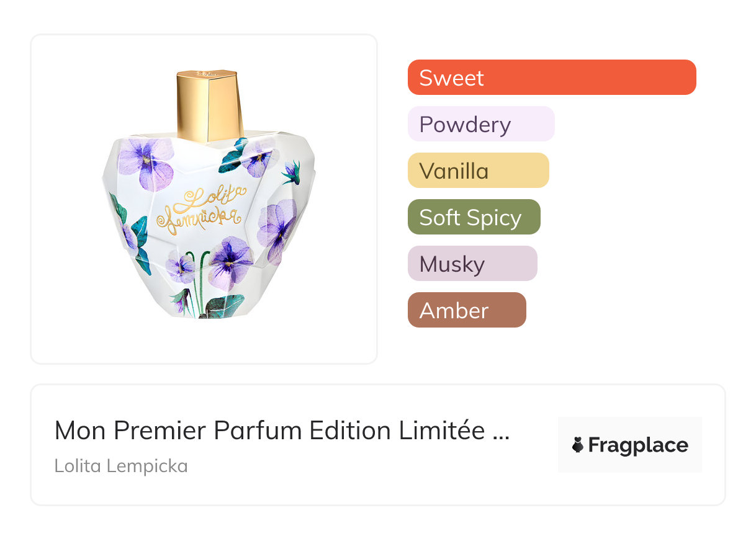756x536 pixels.
Task: Choose the Amber accord bar
Action: click(x=466, y=310)
